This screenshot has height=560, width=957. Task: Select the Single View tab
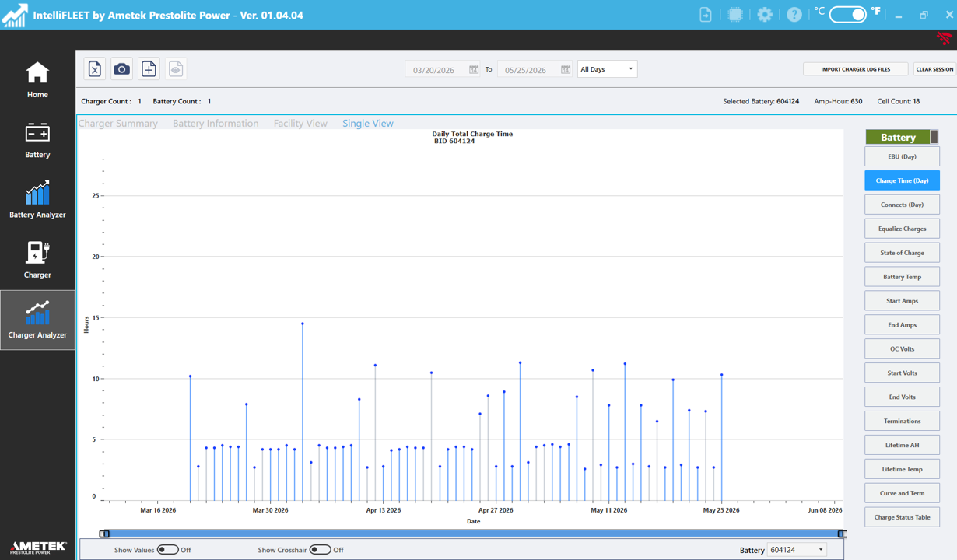pos(368,123)
